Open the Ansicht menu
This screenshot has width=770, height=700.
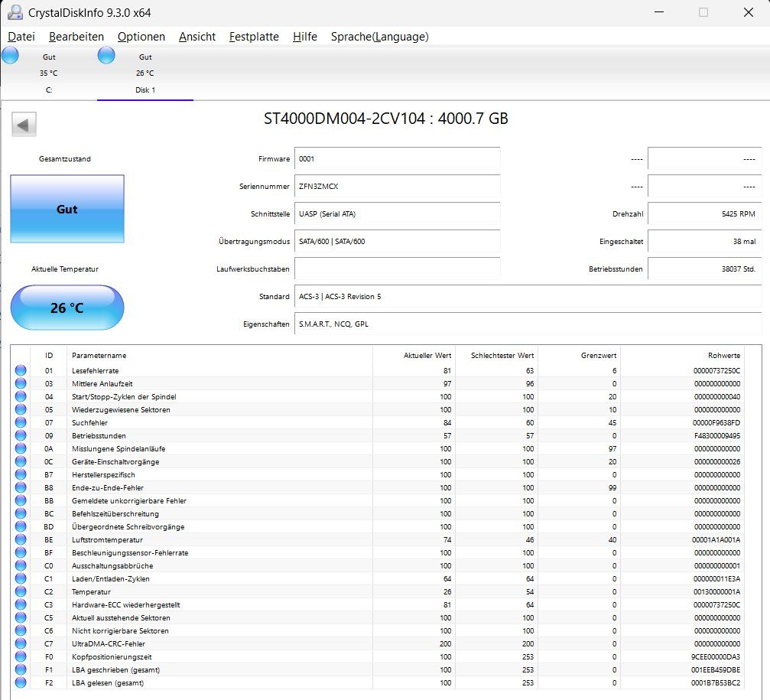click(197, 37)
